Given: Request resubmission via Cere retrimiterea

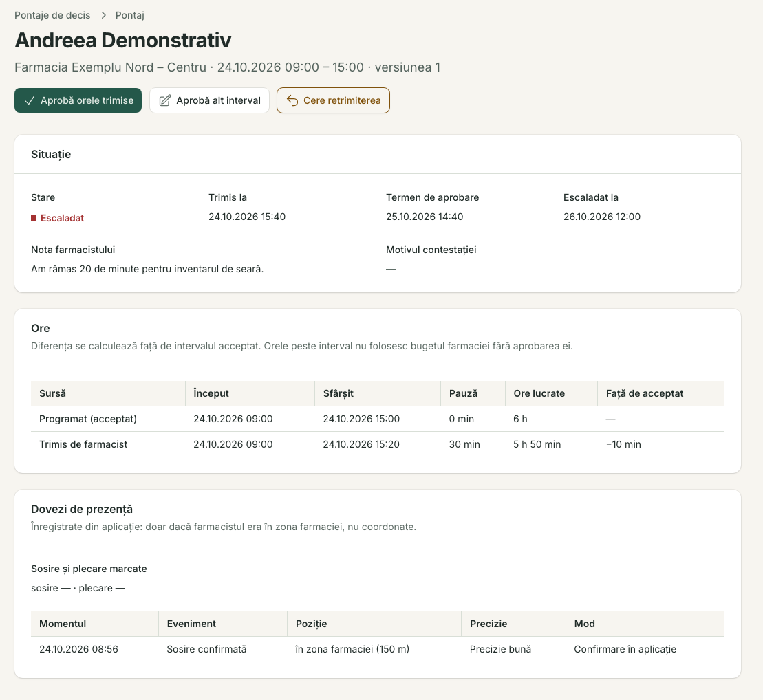Looking at the screenshot, I should coord(333,100).
